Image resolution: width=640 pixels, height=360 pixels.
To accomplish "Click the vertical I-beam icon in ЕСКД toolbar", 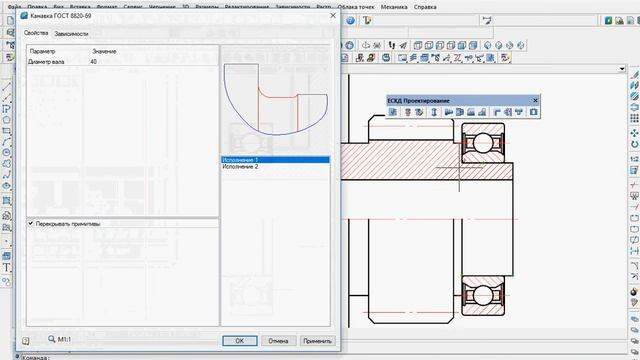I will click(434, 112).
